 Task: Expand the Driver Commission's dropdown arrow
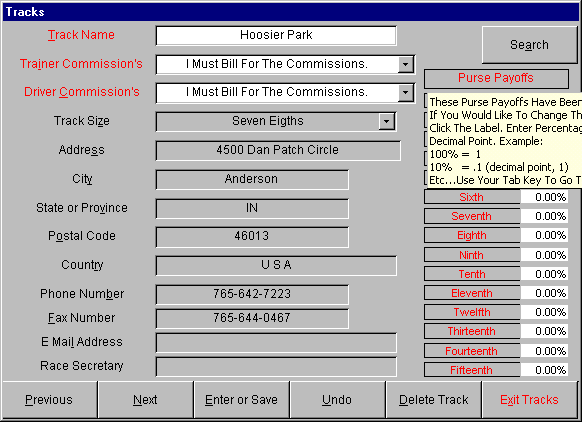406,92
